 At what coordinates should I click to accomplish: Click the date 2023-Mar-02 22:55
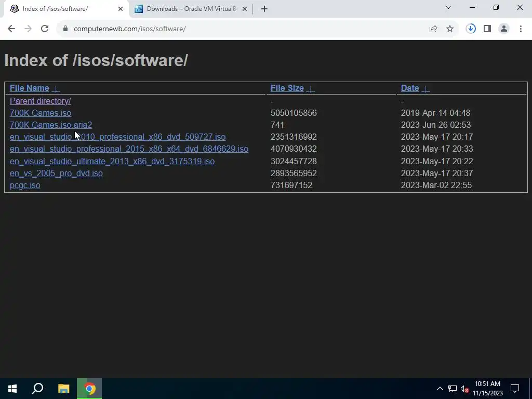pos(436,185)
